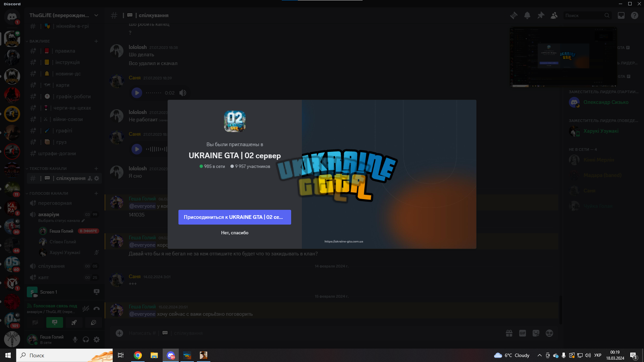Click the Поиск search field in Discord header

[x=587, y=15]
